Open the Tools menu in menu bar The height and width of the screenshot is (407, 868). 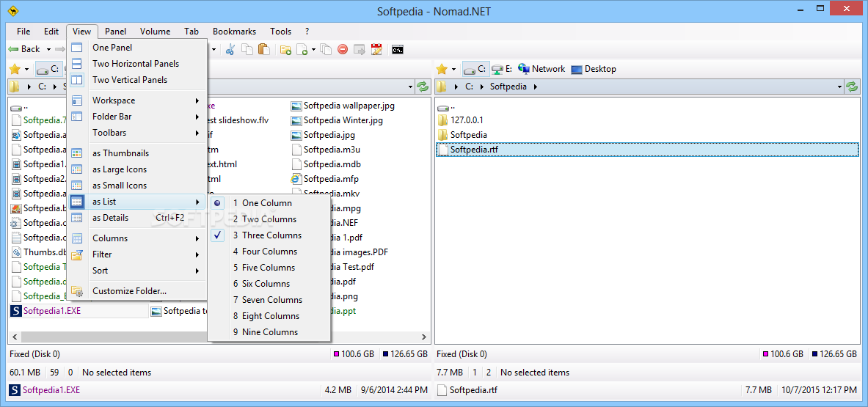pyautogui.click(x=281, y=32)
